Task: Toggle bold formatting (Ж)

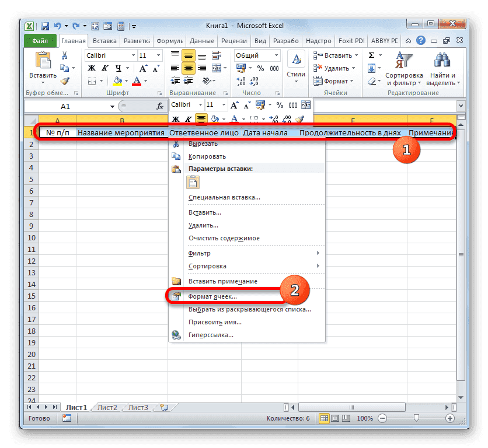Action: click(90, 68)
